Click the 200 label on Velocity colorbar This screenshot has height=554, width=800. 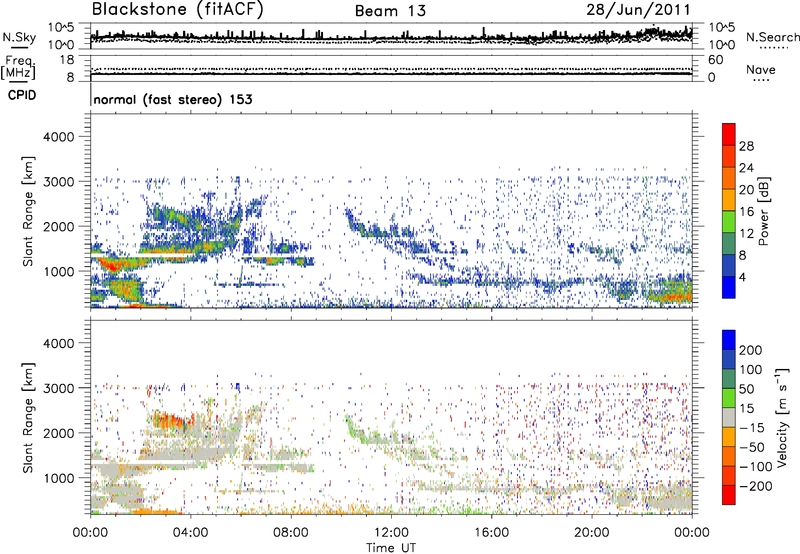click(751, 350)
